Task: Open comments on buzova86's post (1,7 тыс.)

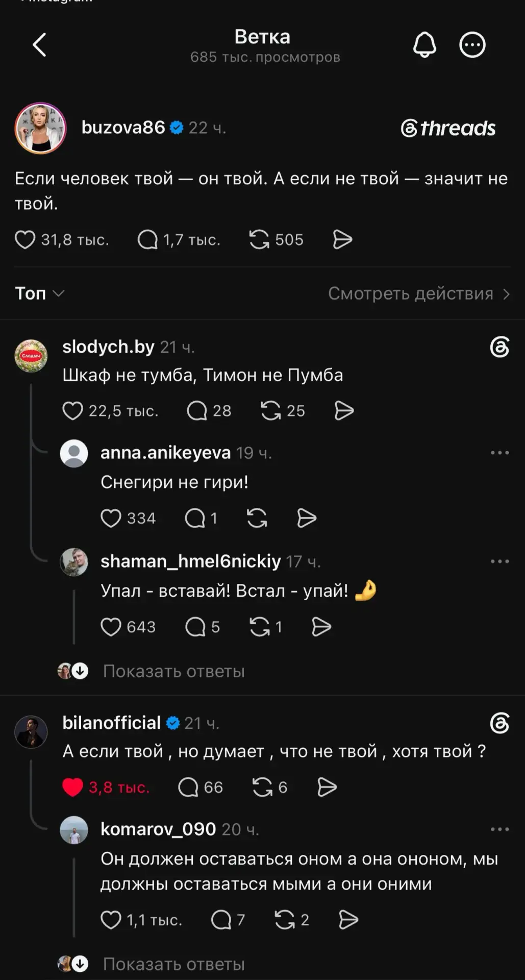Action: click(x=147, y=239)
